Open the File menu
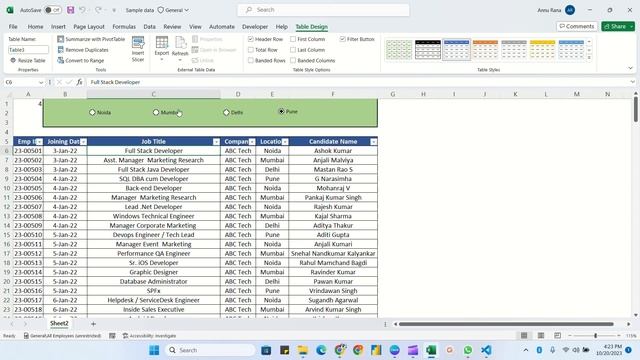The width and height of the screenshot is (640, 360). pyautogui.click(x=13, y=27)
